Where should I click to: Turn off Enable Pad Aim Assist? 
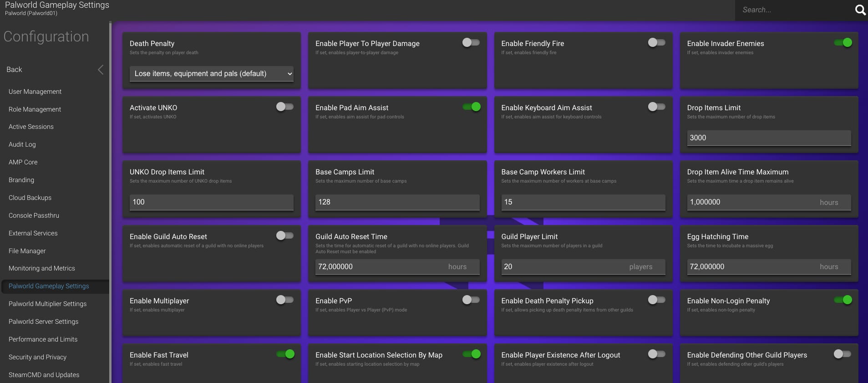[x=471, y=107]
